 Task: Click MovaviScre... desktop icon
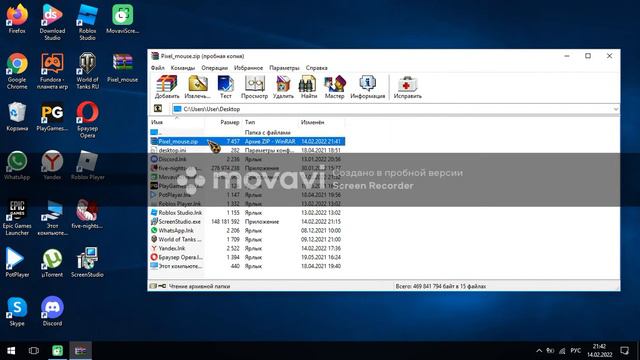pos(122,19)
